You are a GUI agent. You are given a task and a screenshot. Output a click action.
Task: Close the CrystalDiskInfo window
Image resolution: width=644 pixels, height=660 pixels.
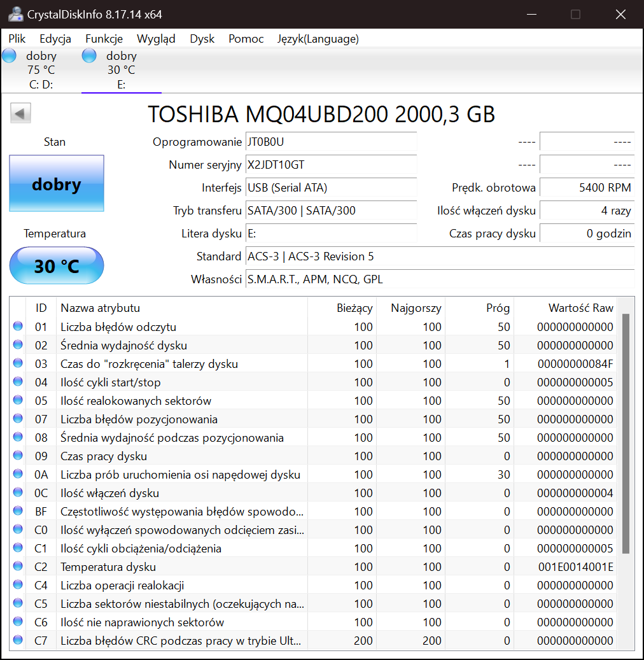(620, 14)
